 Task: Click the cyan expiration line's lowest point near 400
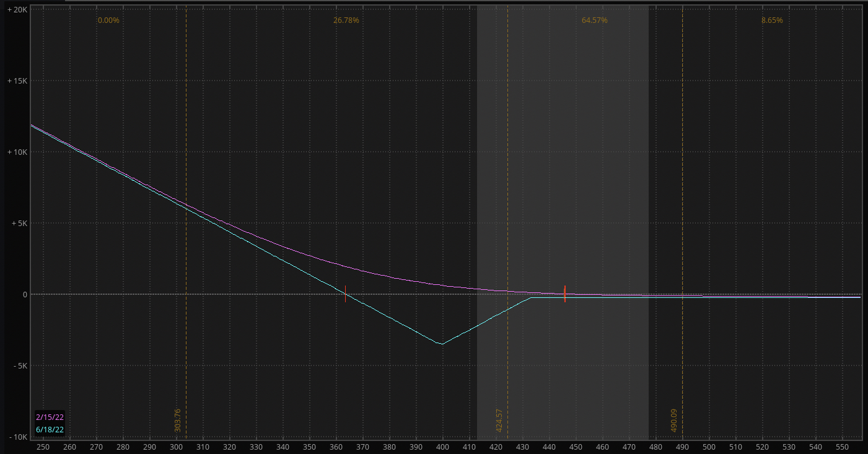[x=442, y=344]
